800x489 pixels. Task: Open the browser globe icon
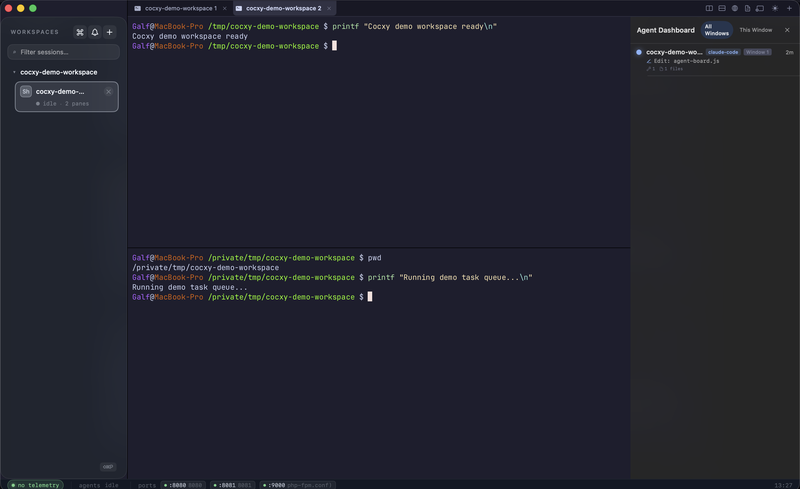tap(735, 8)
